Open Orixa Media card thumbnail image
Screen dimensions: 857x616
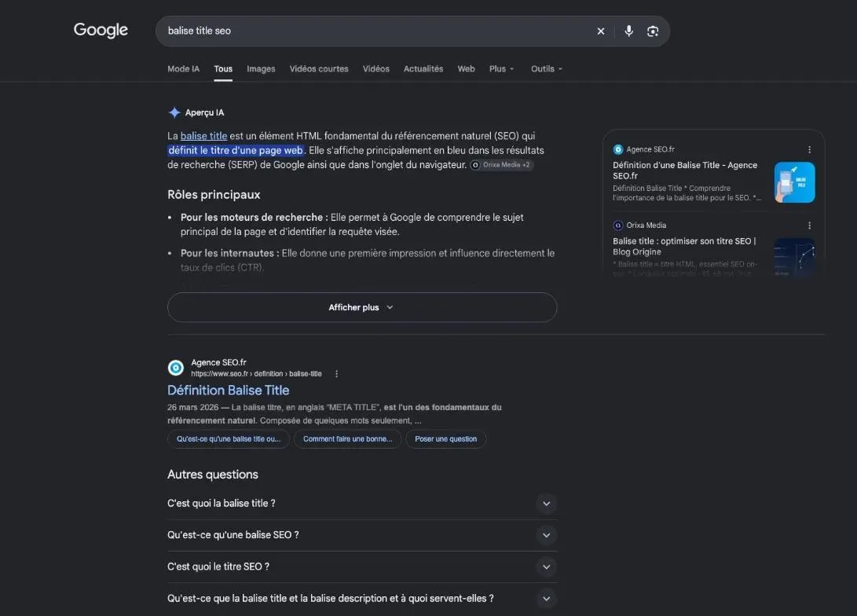click(x=795, y=258)
